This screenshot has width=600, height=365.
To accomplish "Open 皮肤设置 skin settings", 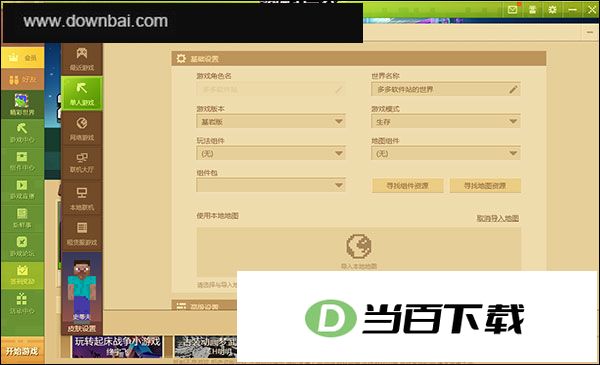I will [x=82, y=329].
